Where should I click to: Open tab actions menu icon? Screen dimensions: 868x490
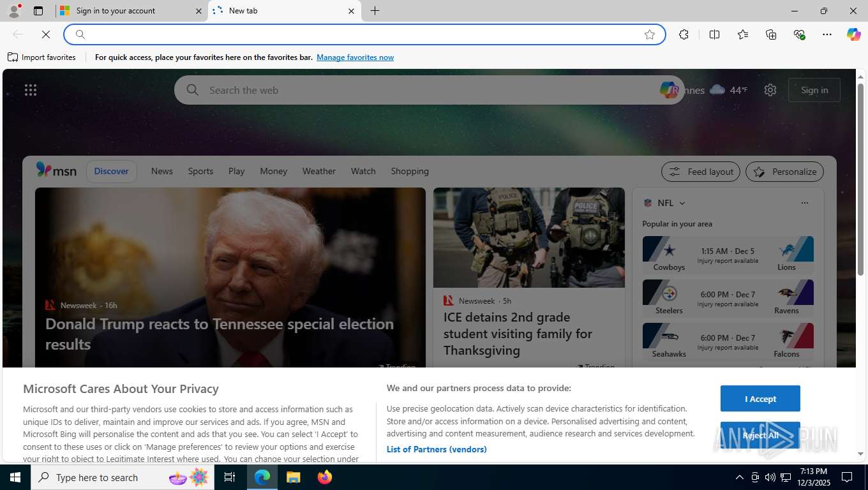[x=38, y=11]
